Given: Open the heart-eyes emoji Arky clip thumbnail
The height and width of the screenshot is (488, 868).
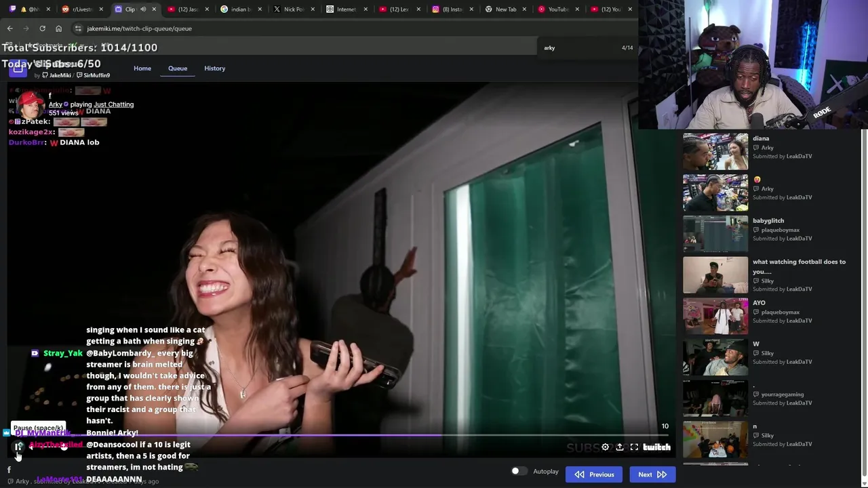Looking at the screenshot, I should click(x=715, y=192).
